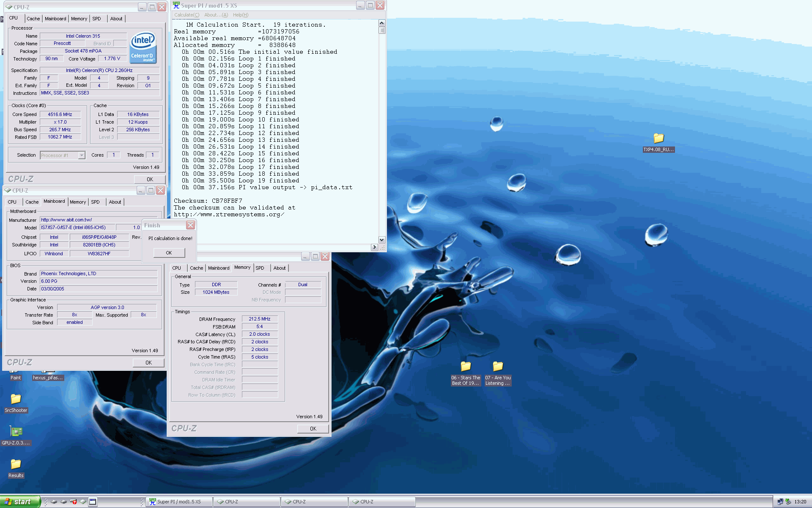The image size is (812, 508).
Task: Click the BIOS Brand 'Phoenix Technologies, LTD'
Action: point(99,273)
